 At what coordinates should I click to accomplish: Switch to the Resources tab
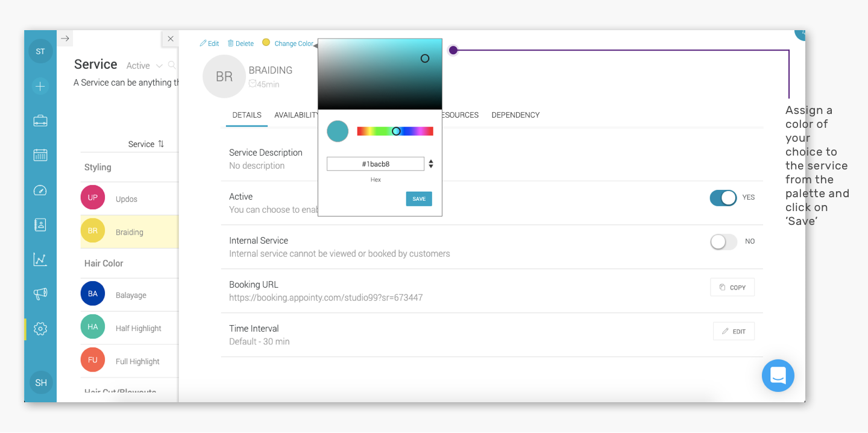[x=461, y=115]
